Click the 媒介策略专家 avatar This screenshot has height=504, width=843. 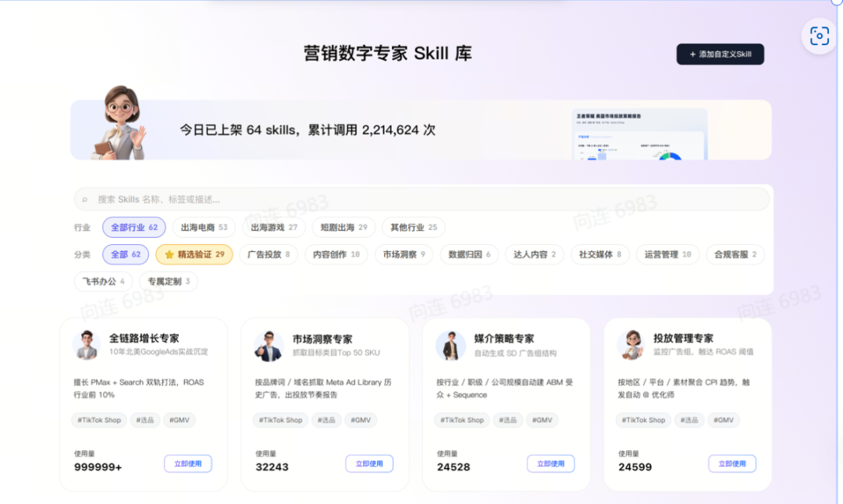450,345
